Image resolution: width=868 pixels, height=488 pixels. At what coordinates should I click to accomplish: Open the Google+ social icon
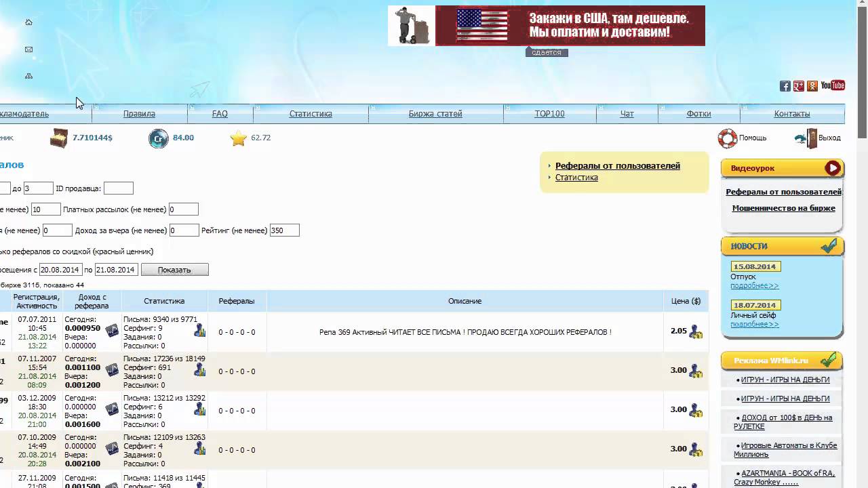pos(799,86)
